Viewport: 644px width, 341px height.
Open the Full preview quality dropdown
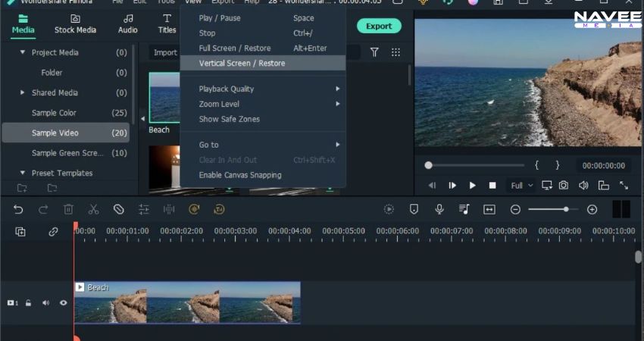(x=521, y=186)
